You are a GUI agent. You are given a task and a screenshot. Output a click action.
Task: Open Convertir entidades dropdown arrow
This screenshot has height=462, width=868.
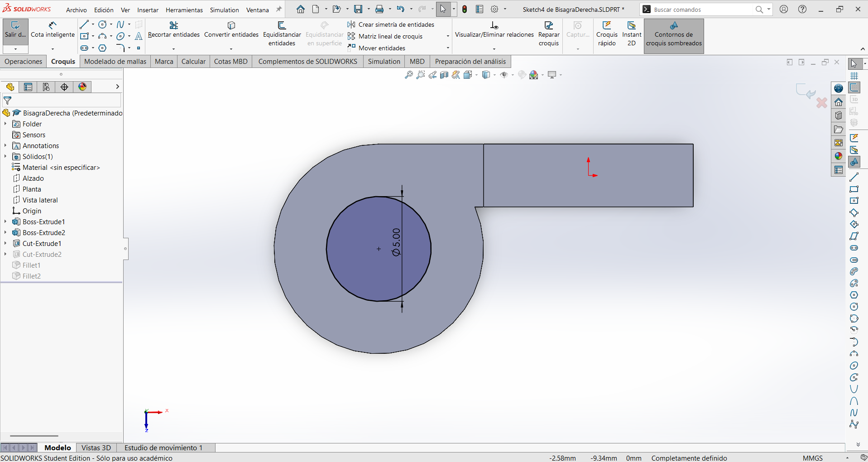point(231,49)
